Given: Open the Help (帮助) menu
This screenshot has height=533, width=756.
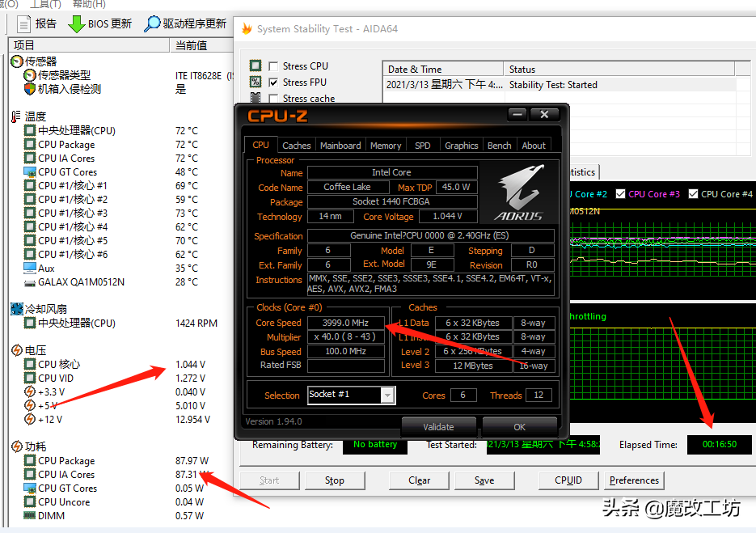Looking at the screenshot, I should (x=89, y=4).
